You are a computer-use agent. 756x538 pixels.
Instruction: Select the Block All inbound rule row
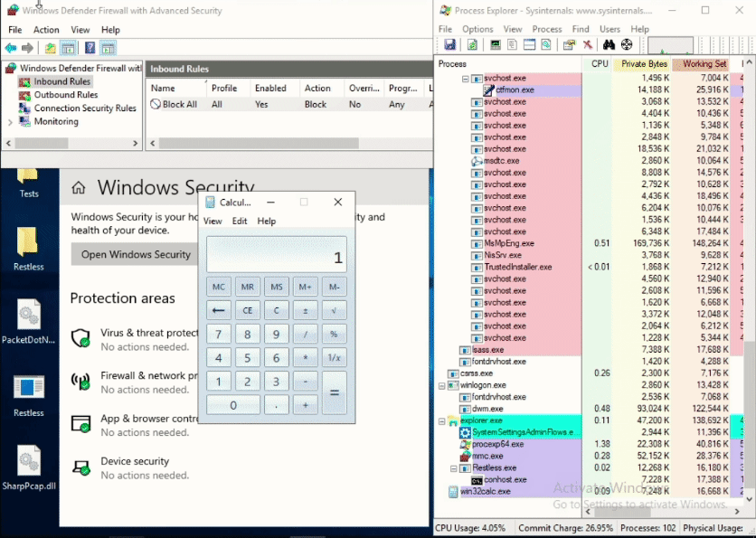289,104
